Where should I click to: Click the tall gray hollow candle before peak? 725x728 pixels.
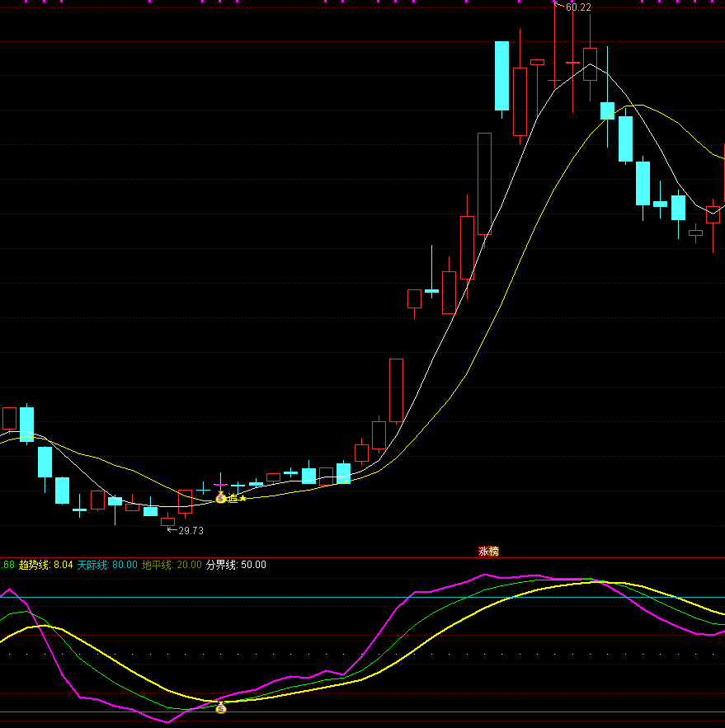tap(484, 183)
